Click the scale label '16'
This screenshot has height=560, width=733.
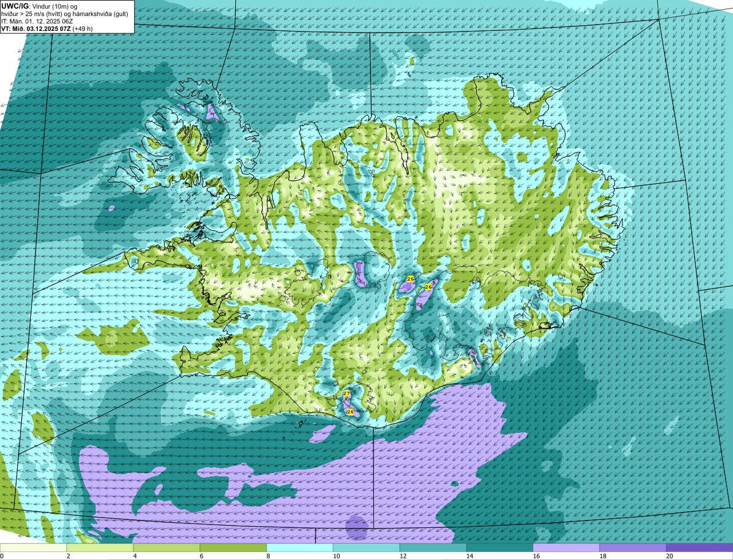coord(536,556)
